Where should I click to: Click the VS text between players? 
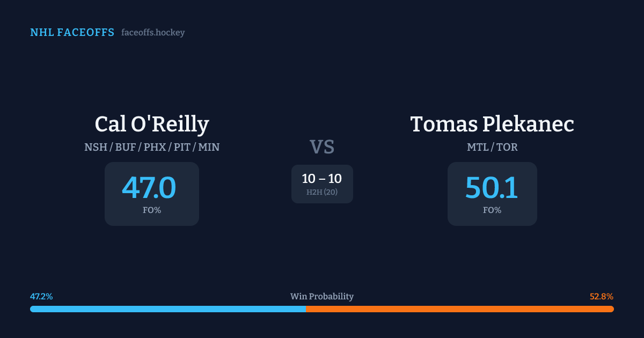click(322, 147)
